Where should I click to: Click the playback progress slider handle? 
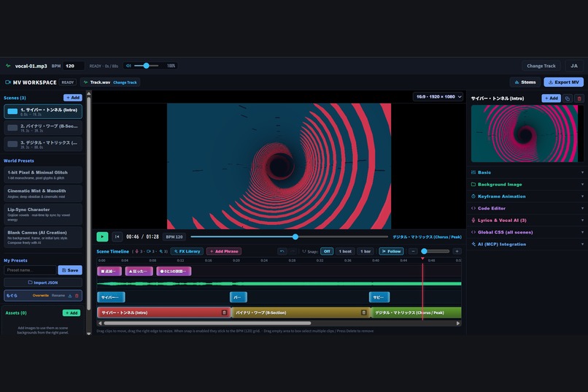295,237
